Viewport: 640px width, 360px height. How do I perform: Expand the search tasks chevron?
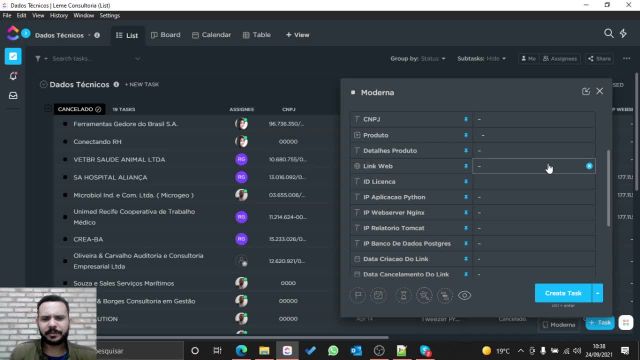(x=138, y=59)
